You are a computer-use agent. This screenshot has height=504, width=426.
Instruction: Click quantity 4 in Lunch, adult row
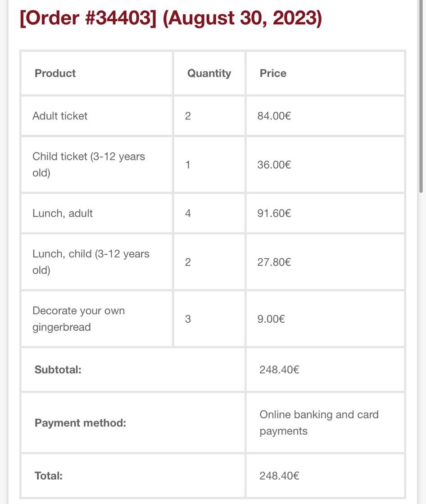188,213
